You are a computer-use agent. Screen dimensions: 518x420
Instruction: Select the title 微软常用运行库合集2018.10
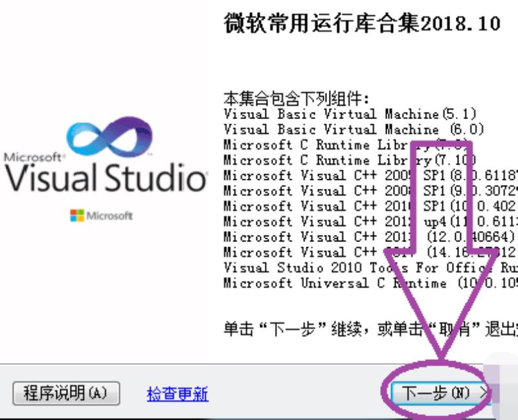(x=362, y=23)
